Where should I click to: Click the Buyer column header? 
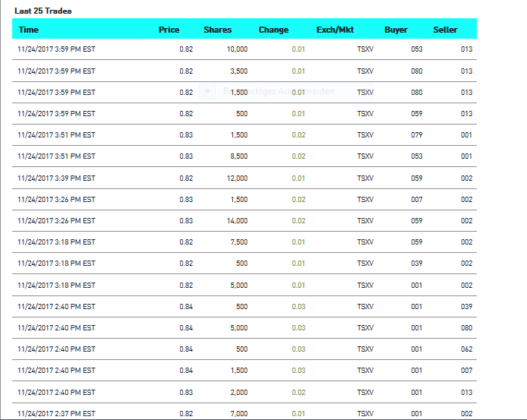pos(396,30)
